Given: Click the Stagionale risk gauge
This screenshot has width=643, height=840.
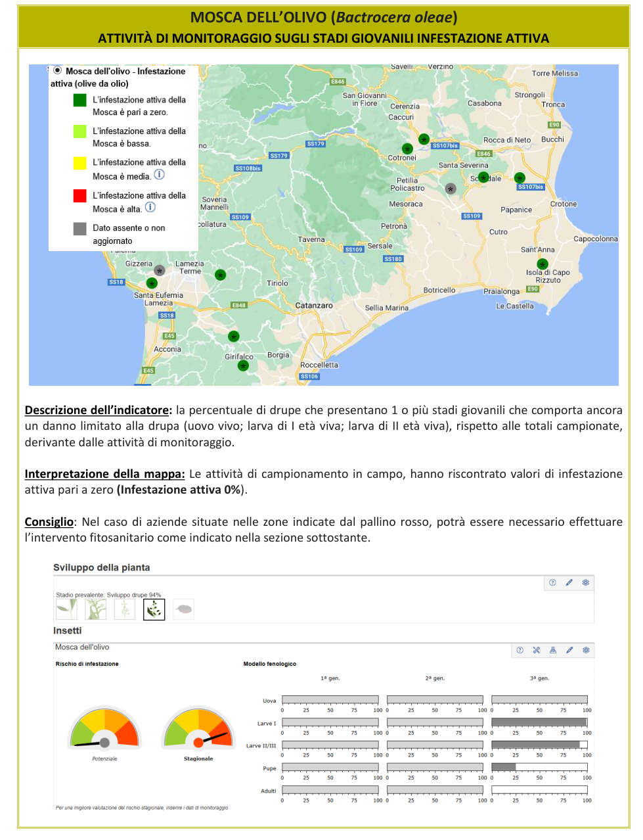Looking at the screenshot, I should point(198,728).
